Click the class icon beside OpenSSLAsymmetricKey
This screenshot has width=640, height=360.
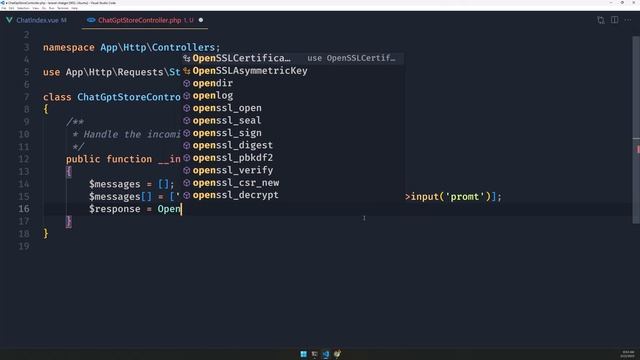click(187, 71)
